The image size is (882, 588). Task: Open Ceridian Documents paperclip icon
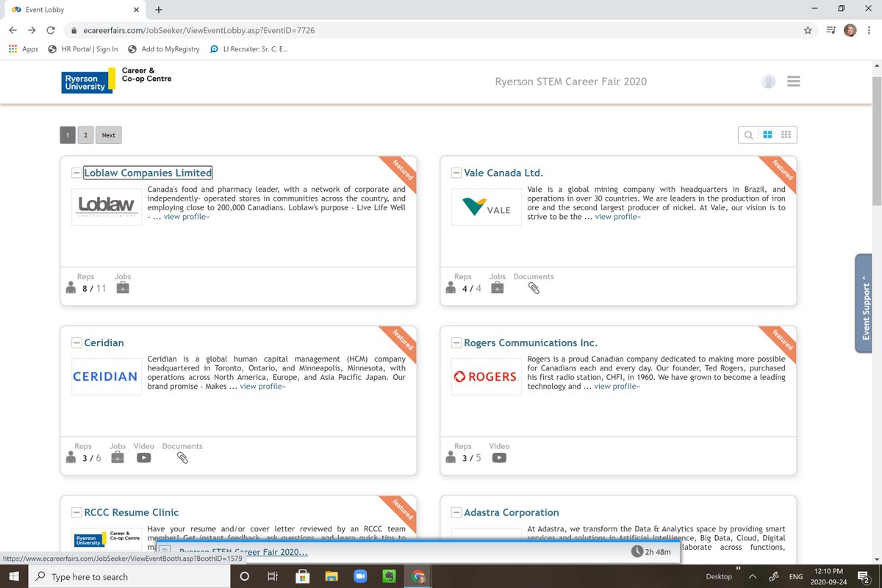point(182,458)
